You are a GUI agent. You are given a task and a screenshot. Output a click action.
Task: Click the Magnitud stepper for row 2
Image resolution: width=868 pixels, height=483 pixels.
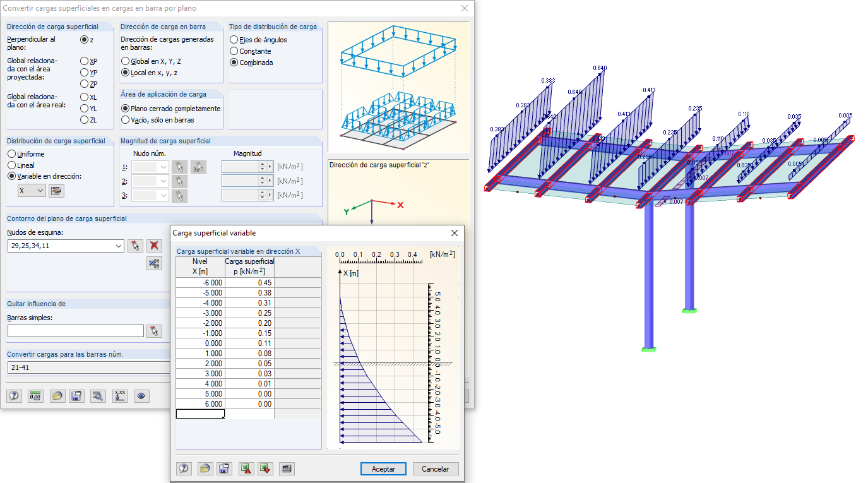pos(263,181)
